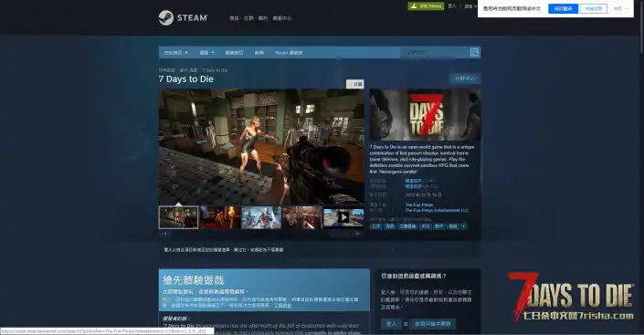The image size is (644, 335).
Task: Play the video thumbnail with the play icon
Action: (343, 217)
